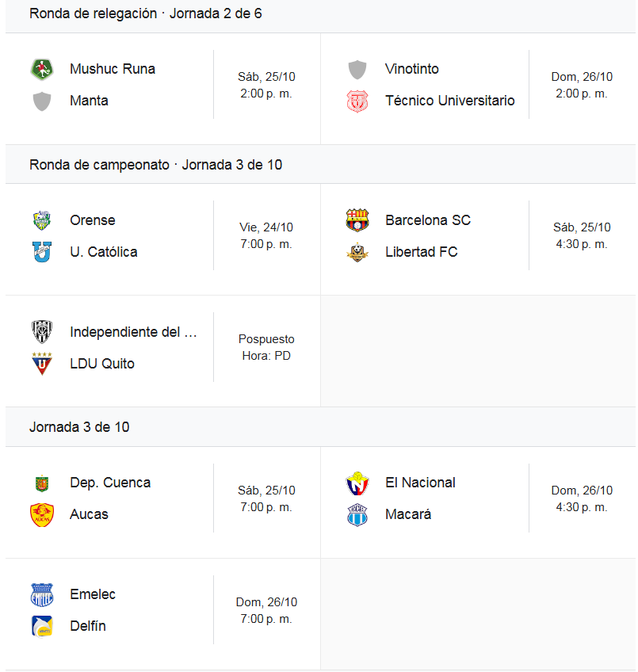This screenshot has width=638, height=672.
Task: Click the Emelec team crest
Action: pyautogui.click(x=42, y=594)
